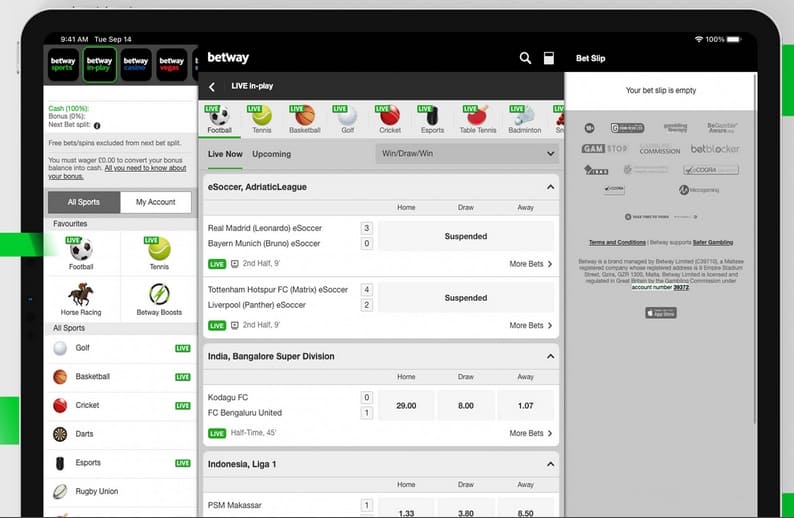Collapse the India, Bangalore Super Division section

[550, 356]
